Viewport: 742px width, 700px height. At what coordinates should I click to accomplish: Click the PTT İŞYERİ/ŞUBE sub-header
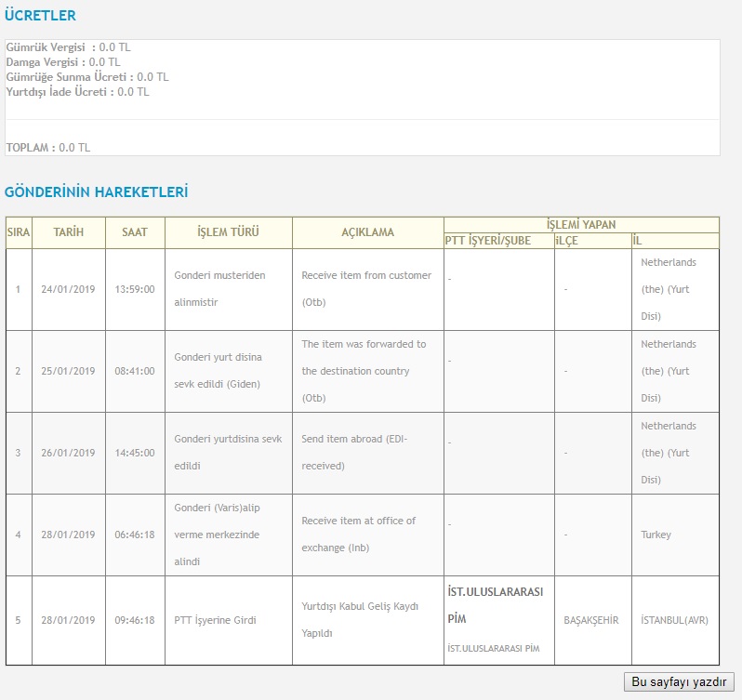pos(499,241)
